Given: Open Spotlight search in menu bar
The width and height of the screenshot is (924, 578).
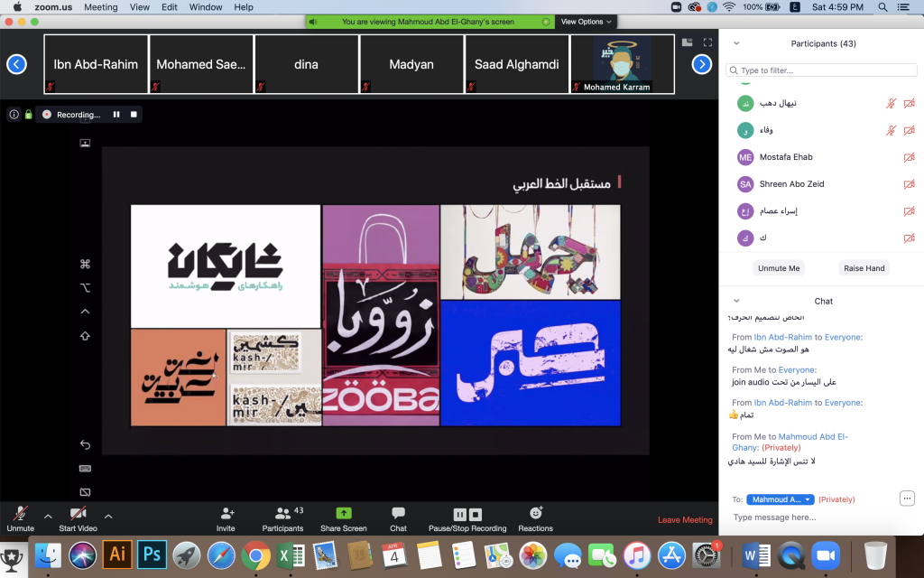Looking at the screenshot, I should [882, 7].
